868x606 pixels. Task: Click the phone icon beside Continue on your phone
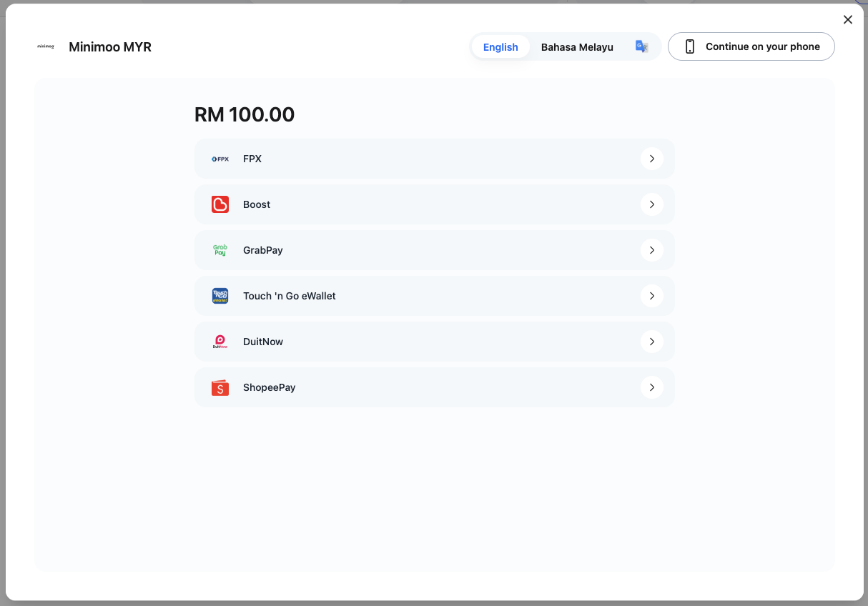[x=689, y=46]
